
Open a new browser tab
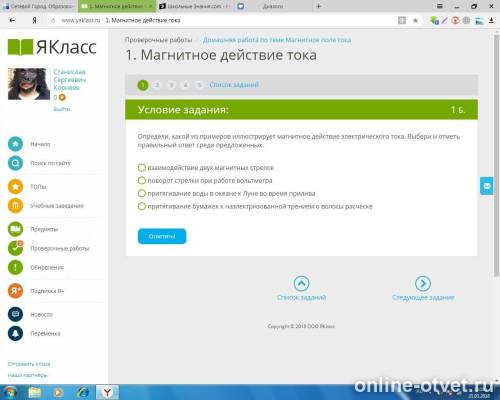pos(318,6)
